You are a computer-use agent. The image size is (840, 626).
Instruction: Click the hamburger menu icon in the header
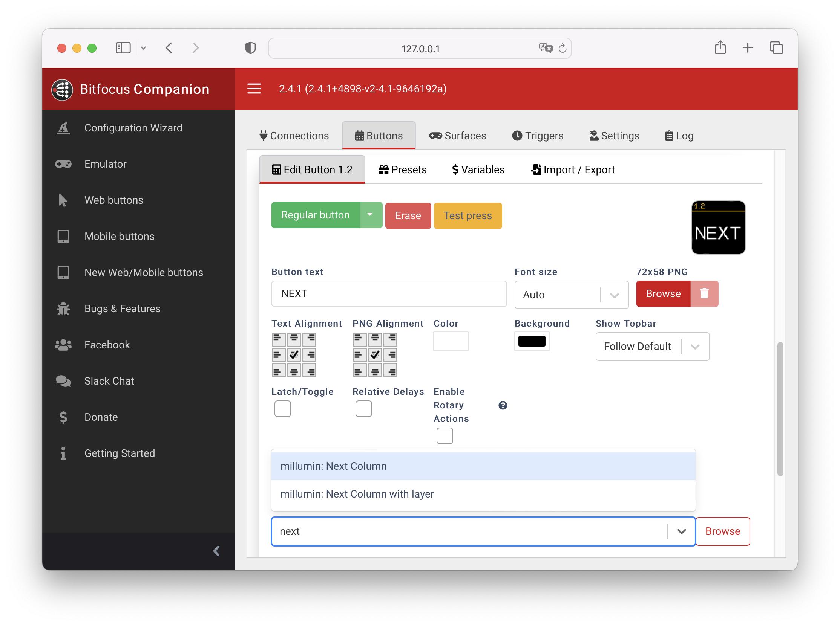click(x=254, y=89)
